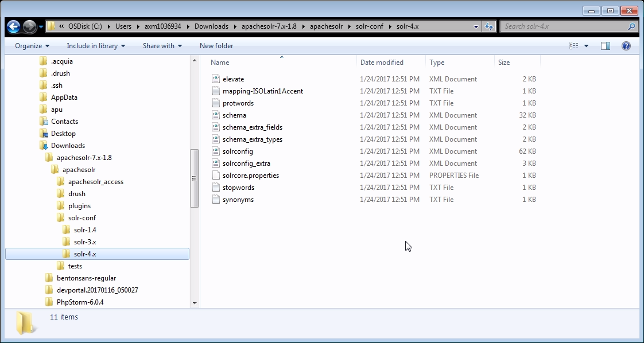The height and width of the screenshot is (343, 644).
Task: Select the solrconfig XML file icon
Action: [216, 151]
